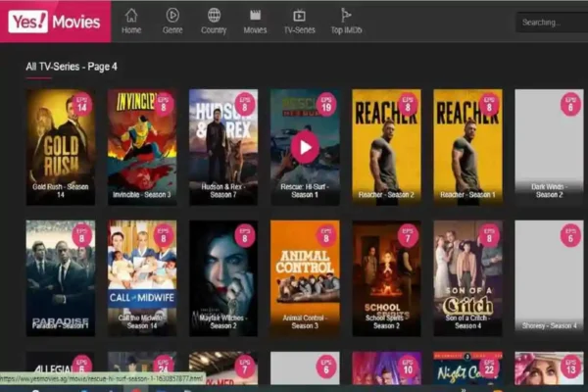Screen dimensions: 588x392
Task: Open the Genre menu
Action: pos(172,22)
